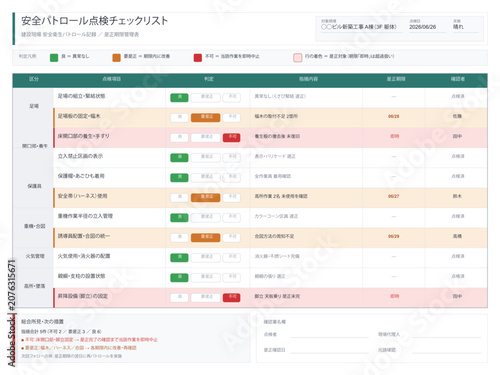Edit the 天候 weather field 晴れ

[x=466, y=27]
